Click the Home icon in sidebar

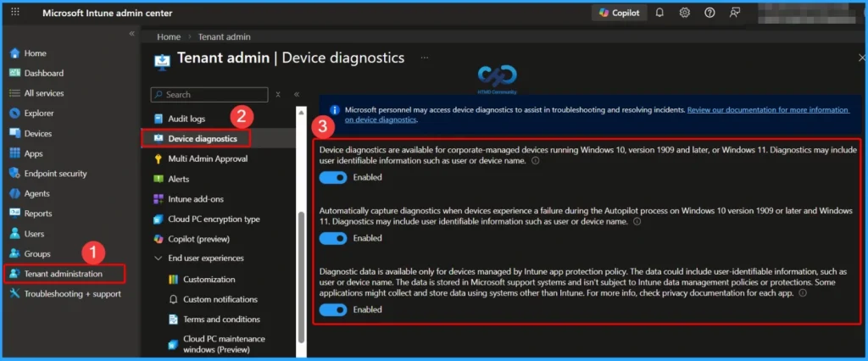coord(15,53)
